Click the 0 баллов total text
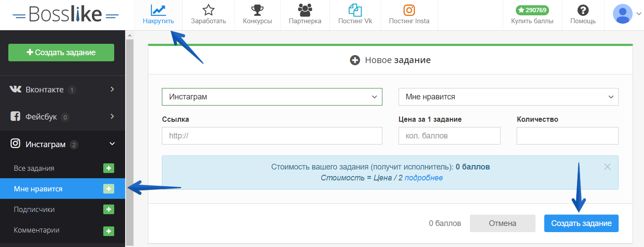This screenshot has width=644, height=247. [x=445, y=223]
